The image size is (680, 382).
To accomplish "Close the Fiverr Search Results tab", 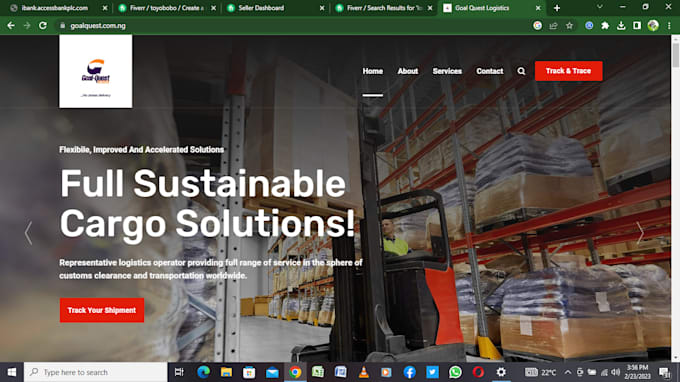I will click(430, 8).
